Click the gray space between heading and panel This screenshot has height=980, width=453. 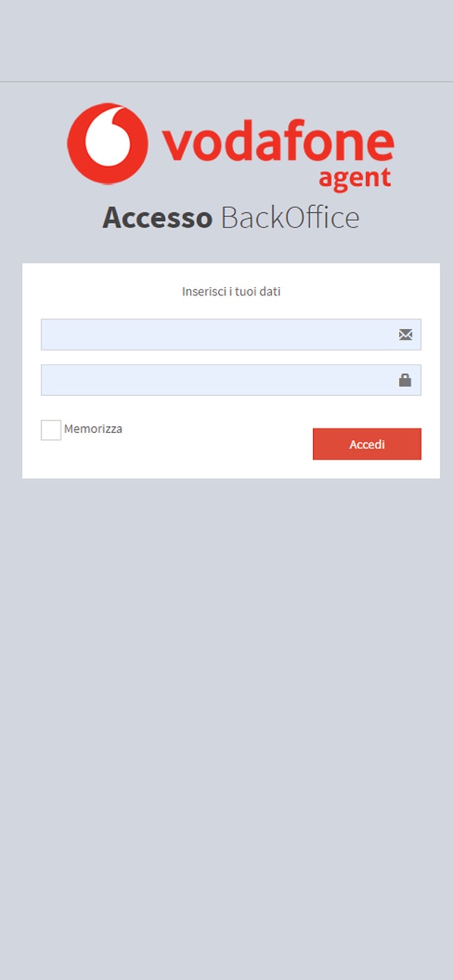click(x=226, y=248)
